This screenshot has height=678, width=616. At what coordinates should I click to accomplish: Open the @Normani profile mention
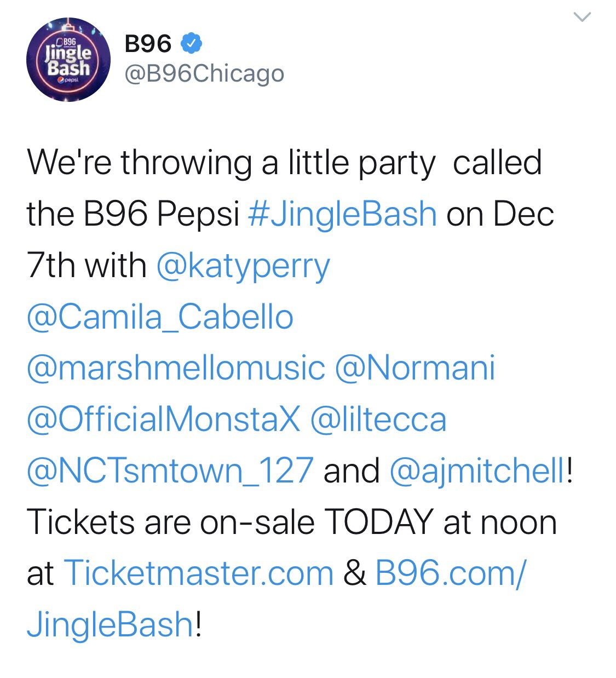(415, 367)
